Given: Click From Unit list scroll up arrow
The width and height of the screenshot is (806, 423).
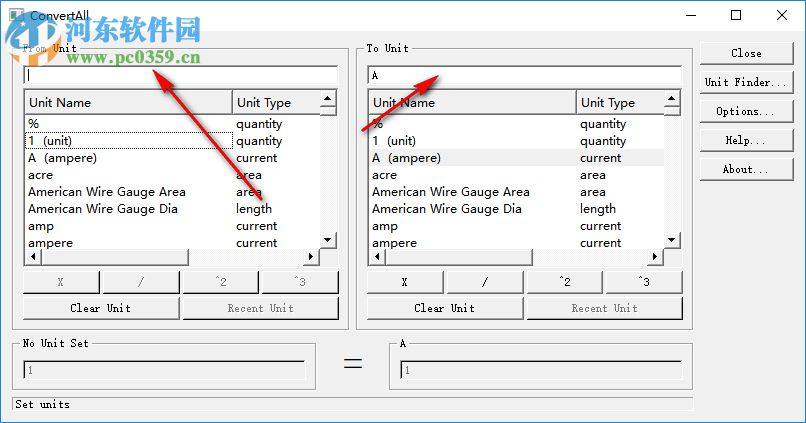Looking at the screenshot, I should pos(328,98).
